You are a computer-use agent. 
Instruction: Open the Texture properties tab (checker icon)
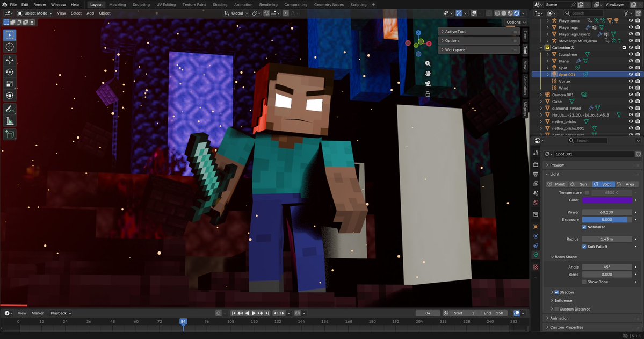point(536,266)
